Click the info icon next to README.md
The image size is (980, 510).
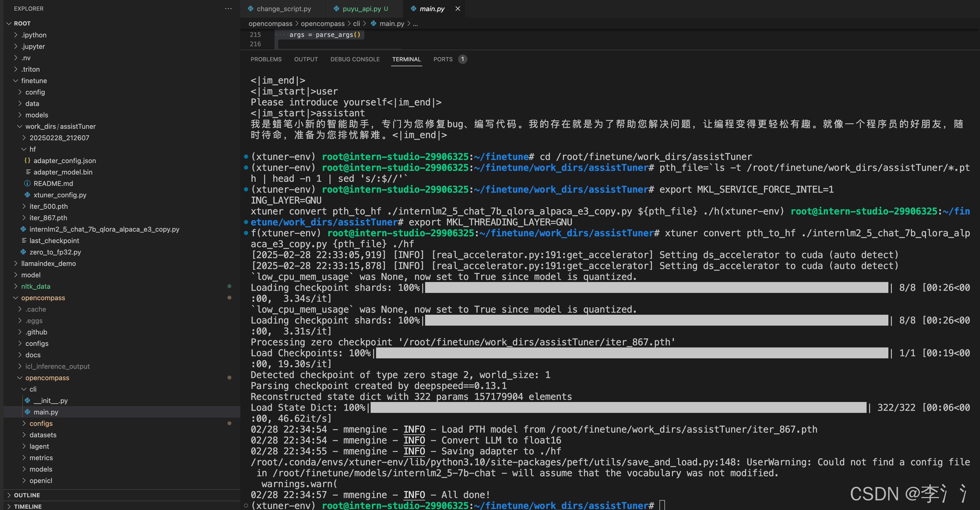[28, 183]
